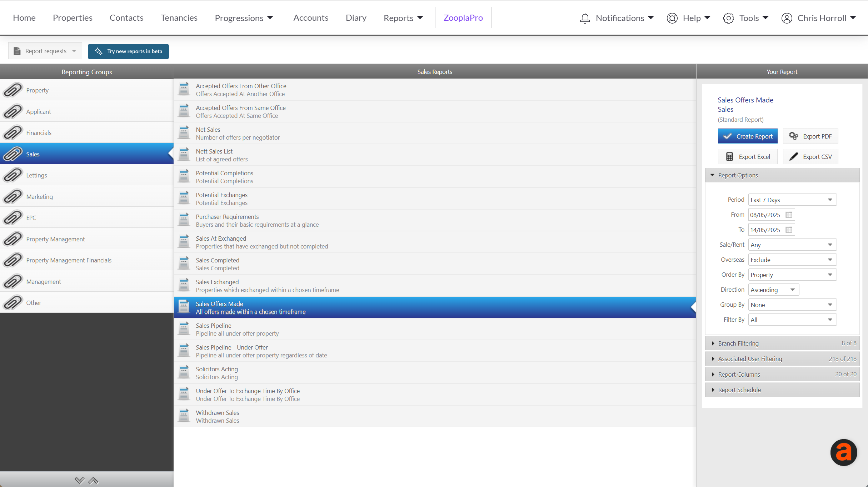Viewport: 868px width, 487px height.
Task: Select Sales Pipeline - Under Offer report
Action: point(435,351)
